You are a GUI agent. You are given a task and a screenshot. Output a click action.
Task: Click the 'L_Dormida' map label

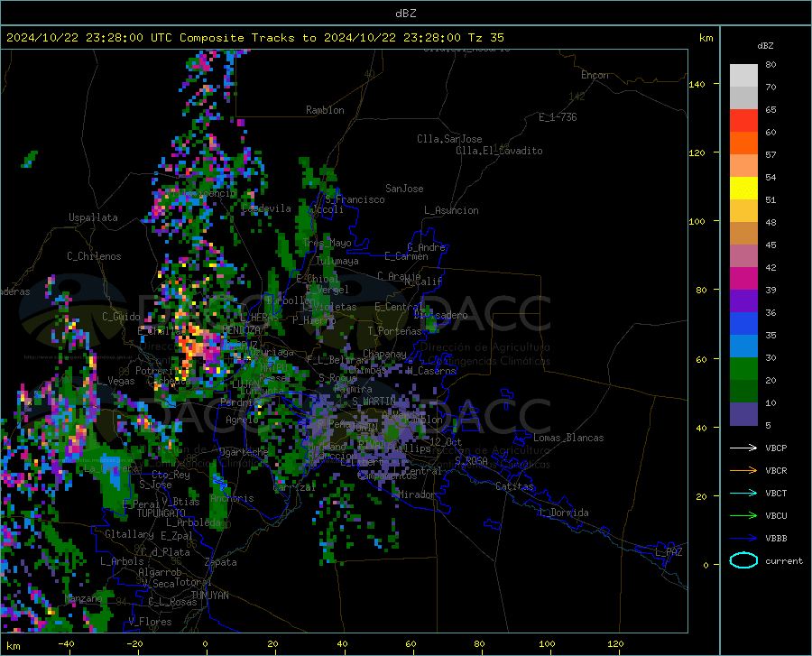point(564,513)
